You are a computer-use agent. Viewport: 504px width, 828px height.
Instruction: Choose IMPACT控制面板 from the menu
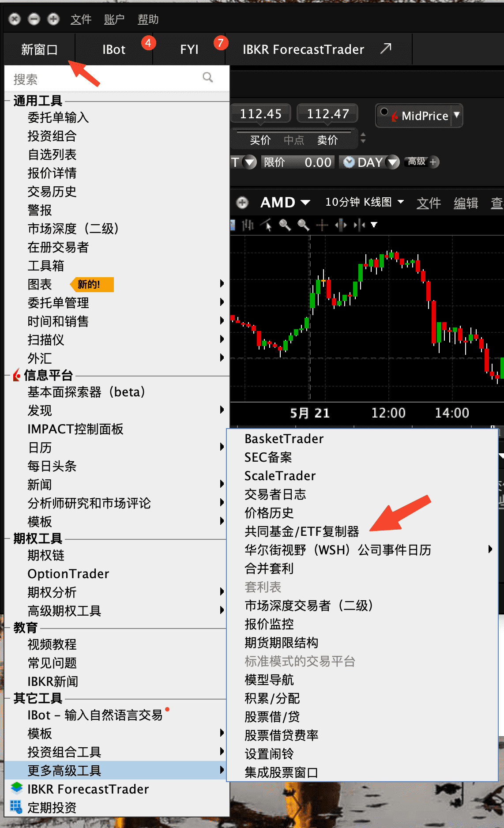(x=75, y=429)
